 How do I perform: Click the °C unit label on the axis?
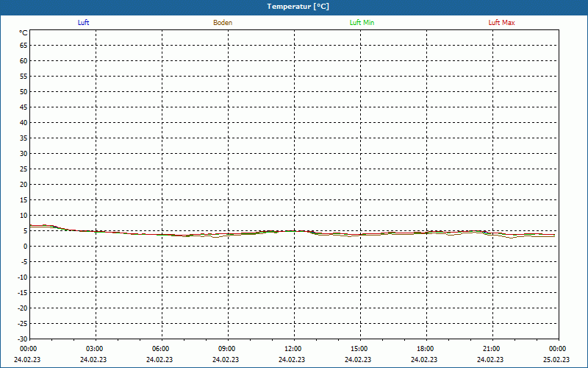click(x=24, y=33)
